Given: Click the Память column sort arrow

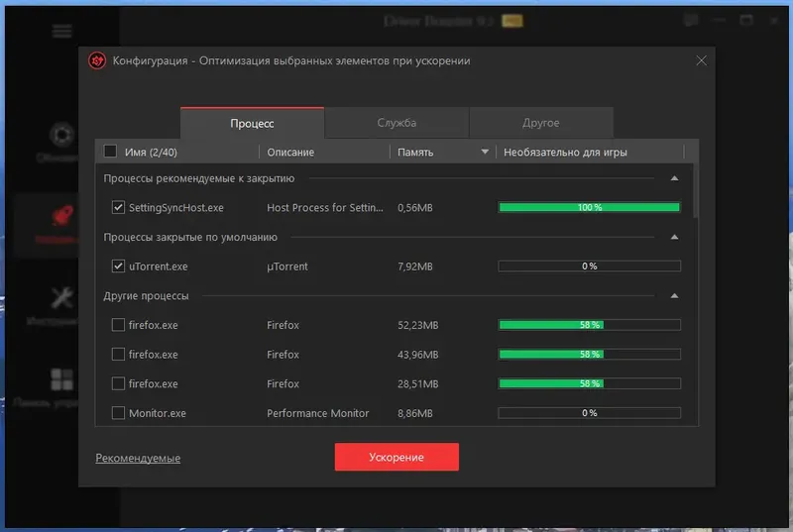Looking at the screenshot, I should (x=485, y=152).
